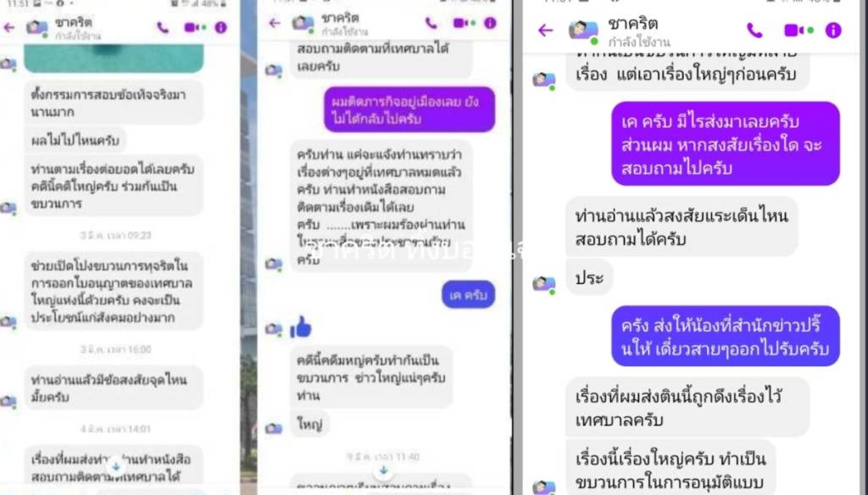This screenshot has height=495, width=868.
Task: Tap the blue thumbs-up reaction message
Action: click(301, 327)
